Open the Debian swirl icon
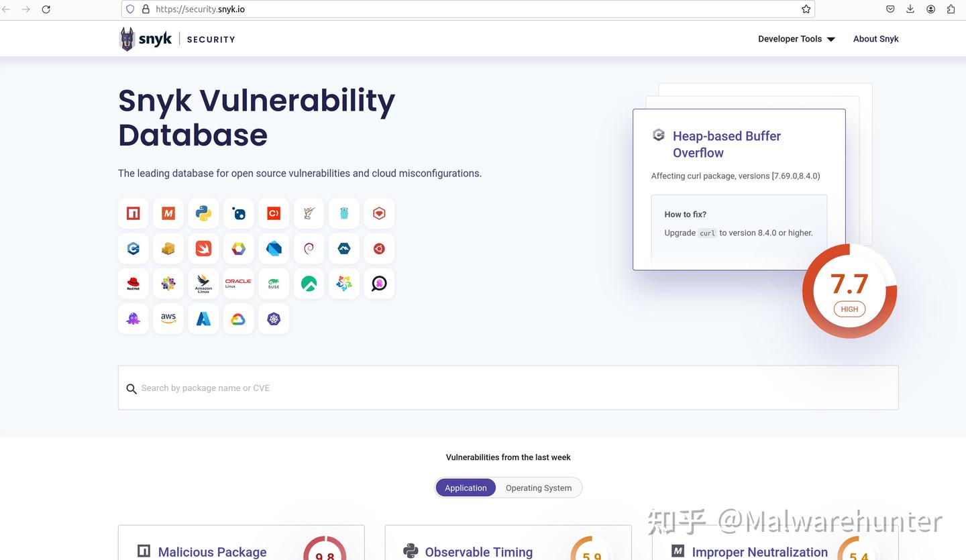This screenshot has width=966, height=560. (309, 249)
